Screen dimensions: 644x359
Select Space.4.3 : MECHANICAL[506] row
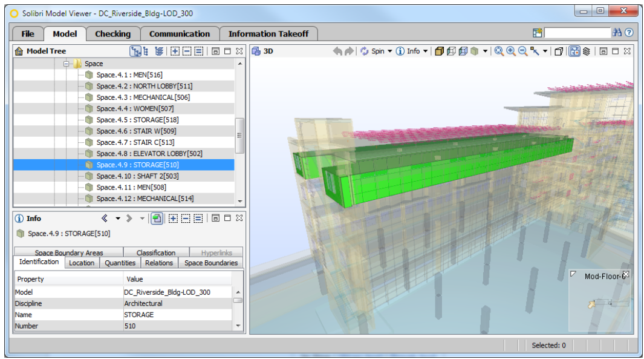coord(124,97)
